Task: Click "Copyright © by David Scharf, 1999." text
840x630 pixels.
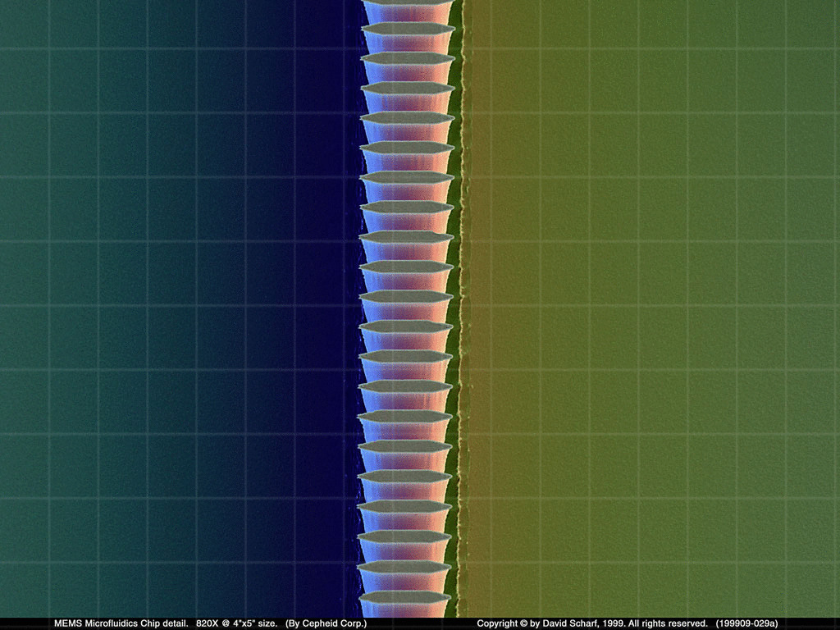Action: click(550, 623)
